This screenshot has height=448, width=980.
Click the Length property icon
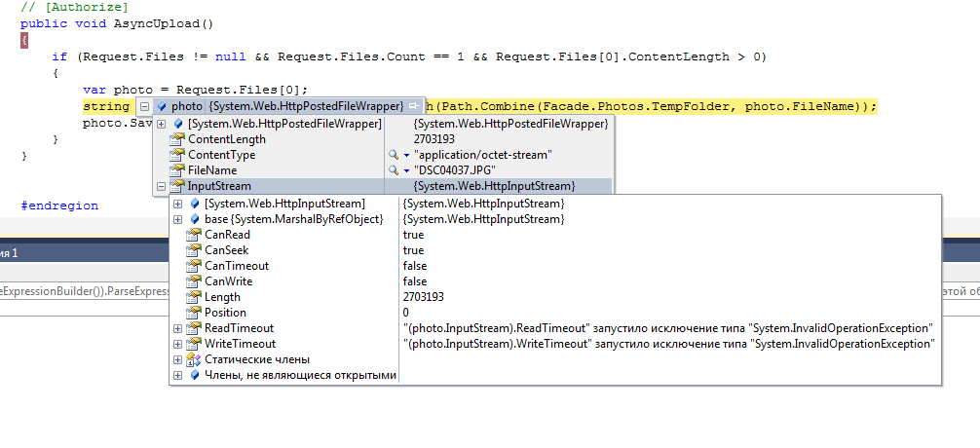tap(195, 297)
